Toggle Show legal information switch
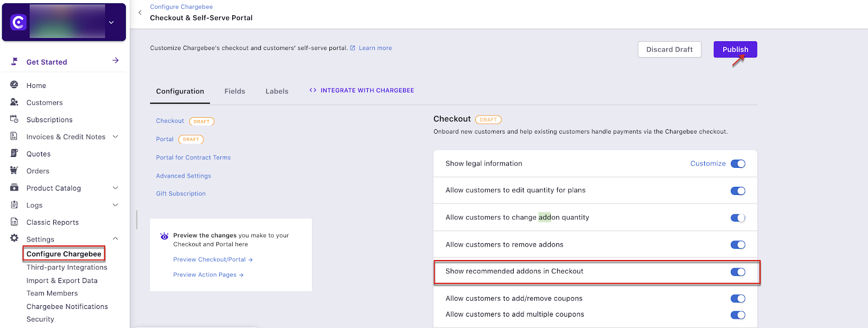The image size is (868, 328). [738, 163]
